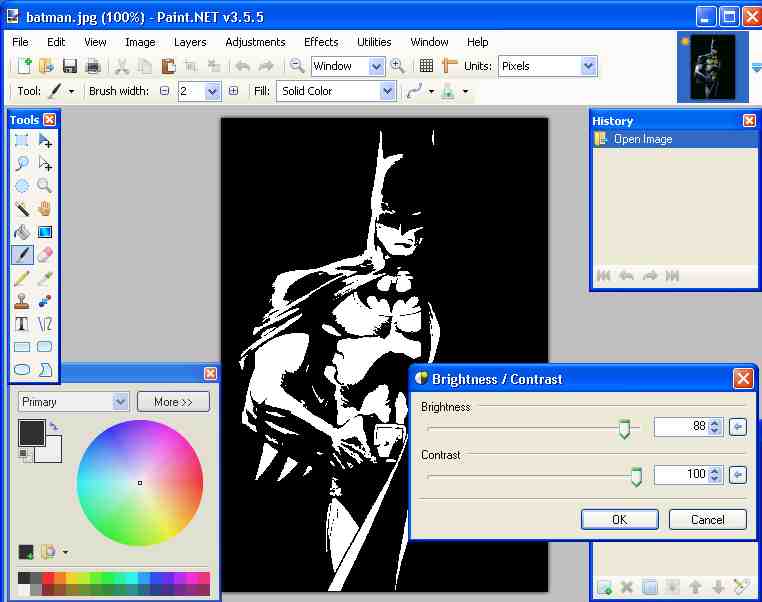Toggle the pixel grid icon
The image size is (762, 602).
point(426,66)
